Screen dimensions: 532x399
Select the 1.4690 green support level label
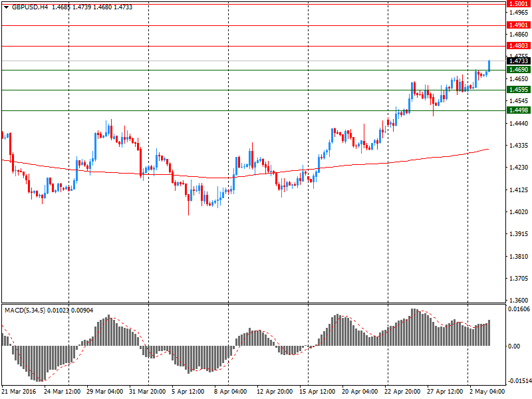(x=519, y=70)
